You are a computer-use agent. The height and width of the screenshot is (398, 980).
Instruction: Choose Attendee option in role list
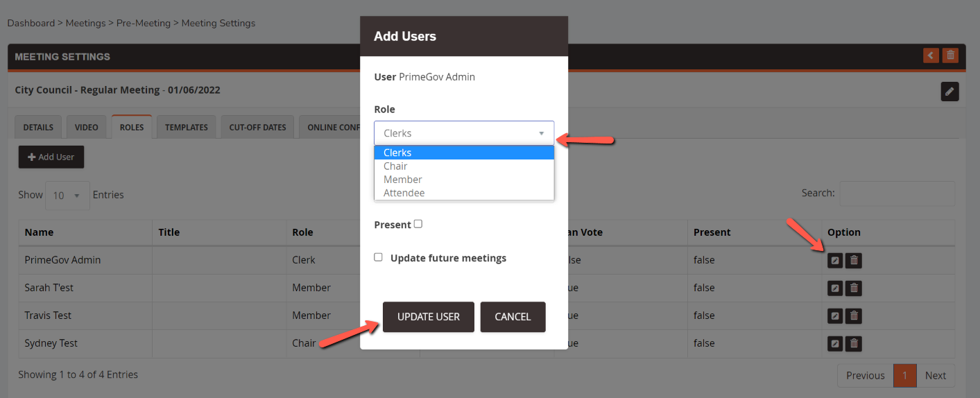click(464, 193)
